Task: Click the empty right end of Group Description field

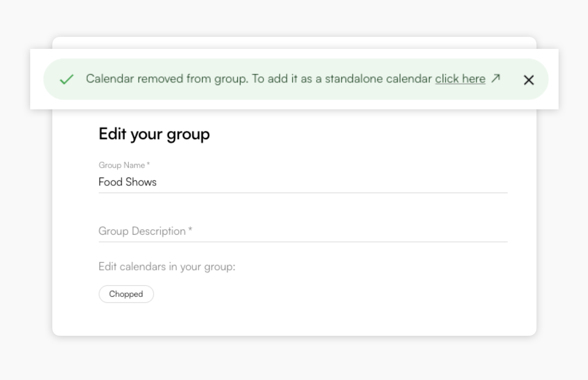Action: (x=465, y=231)
